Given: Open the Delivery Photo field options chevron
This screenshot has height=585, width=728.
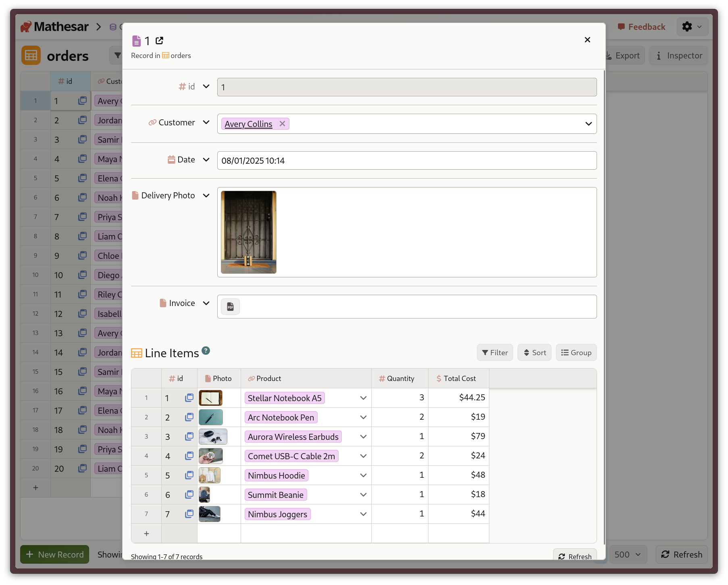Looking at the screenshot, I should [206, 196].
